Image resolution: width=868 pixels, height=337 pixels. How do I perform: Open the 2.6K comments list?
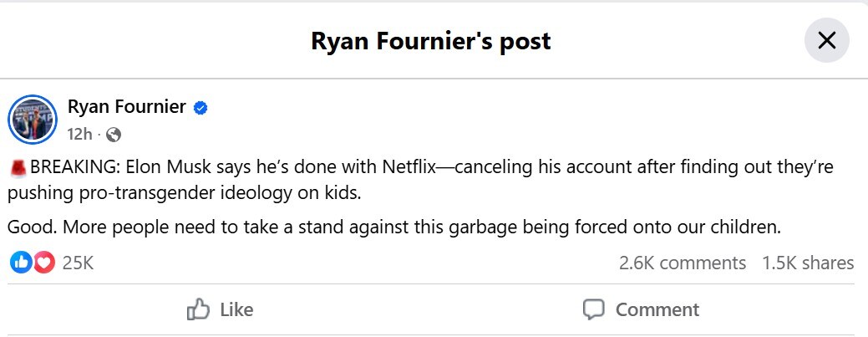[682, 263]
